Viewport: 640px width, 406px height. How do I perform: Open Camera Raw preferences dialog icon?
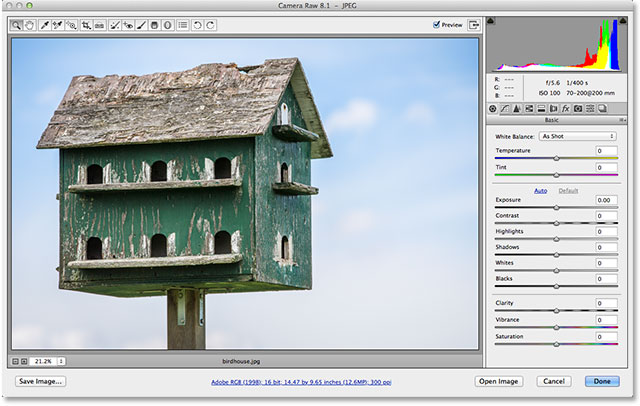(x=183, y=25)
